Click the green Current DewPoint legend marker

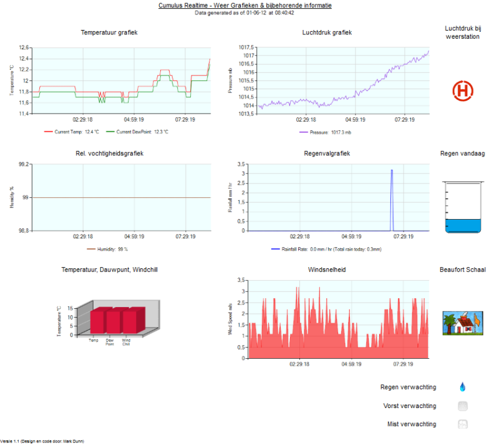[110, 132]
